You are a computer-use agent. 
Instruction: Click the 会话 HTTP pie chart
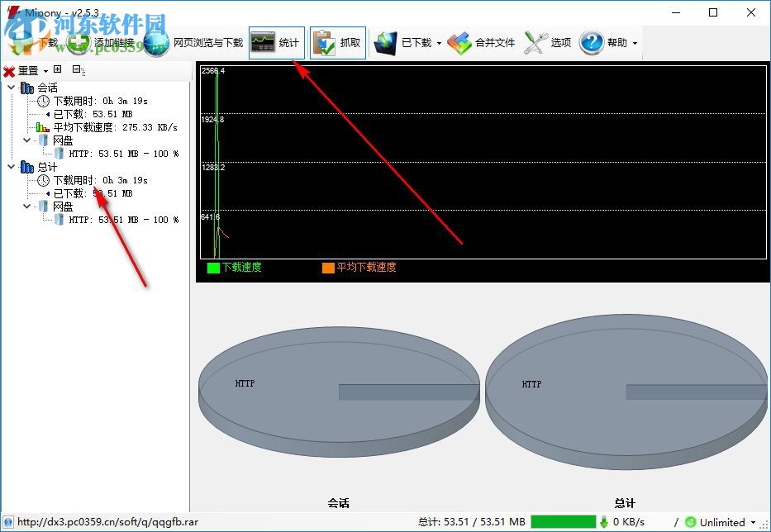tap(339, 392)
